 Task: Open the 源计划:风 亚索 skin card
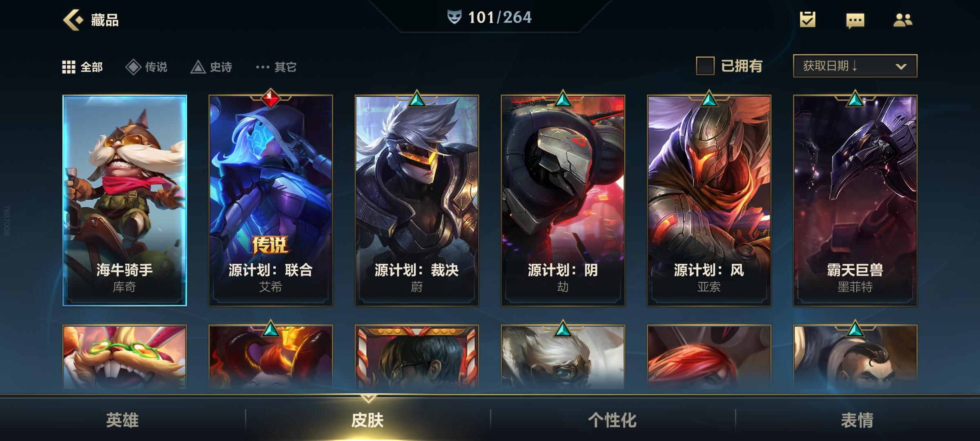(709, 200)
